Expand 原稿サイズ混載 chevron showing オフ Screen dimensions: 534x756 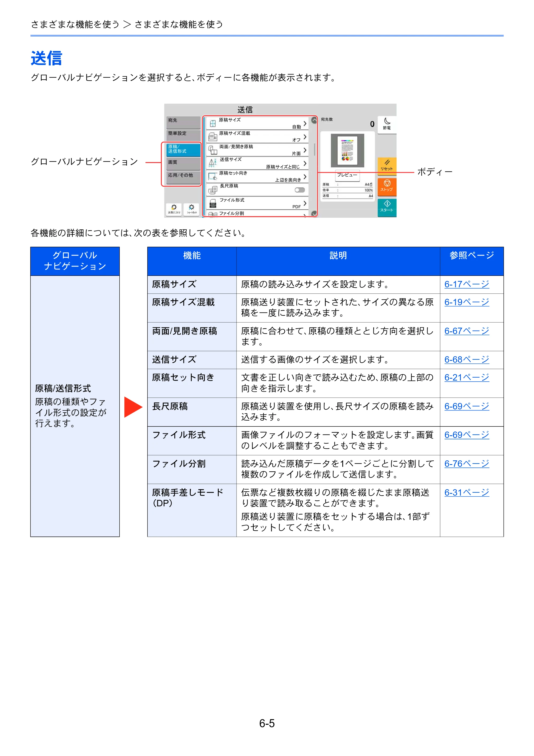tap(305, 137)
